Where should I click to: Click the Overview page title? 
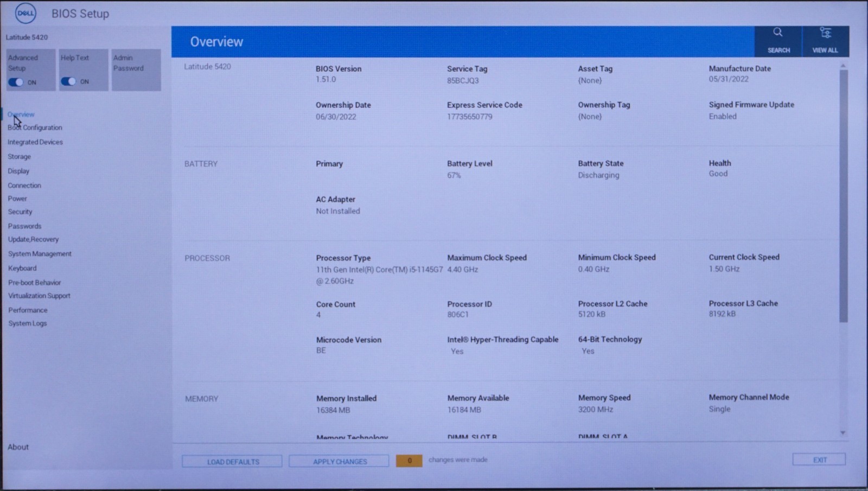coord(216,42)
